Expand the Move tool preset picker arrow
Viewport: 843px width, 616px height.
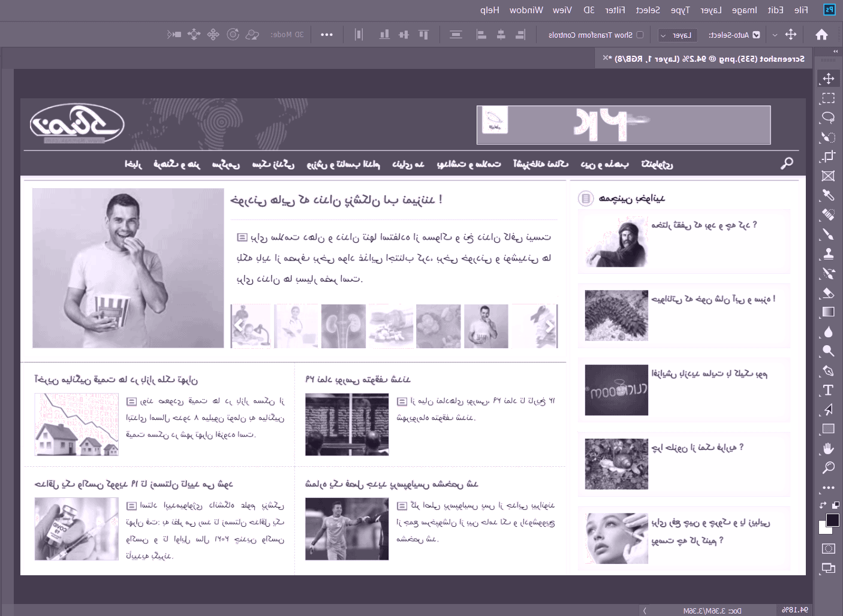click(775, 35)
